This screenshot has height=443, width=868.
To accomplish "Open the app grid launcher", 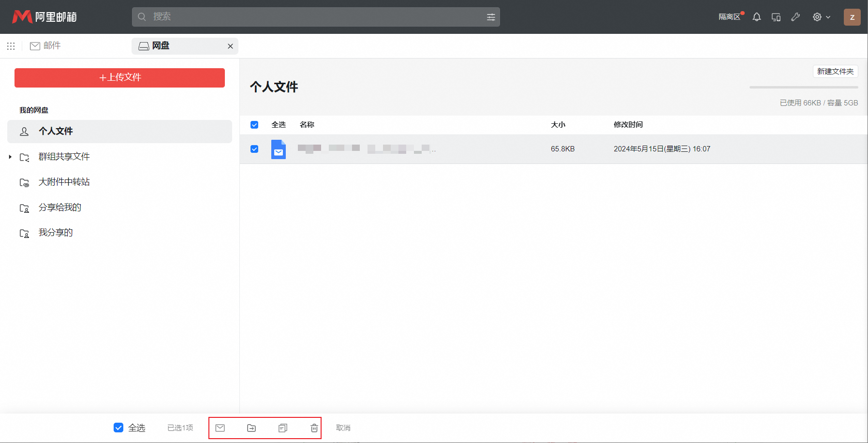I will pos(11,46).
